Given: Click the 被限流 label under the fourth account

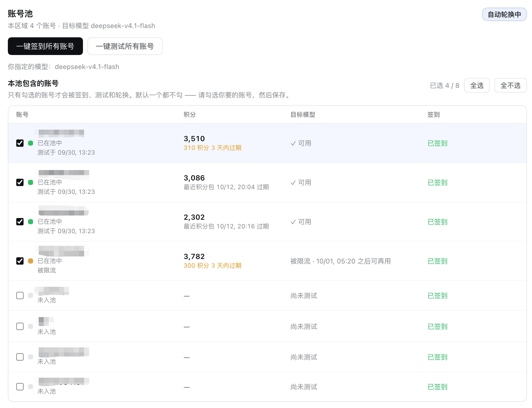Looking at the screenshot, I should pyautogui.click(x=47, y=271).
